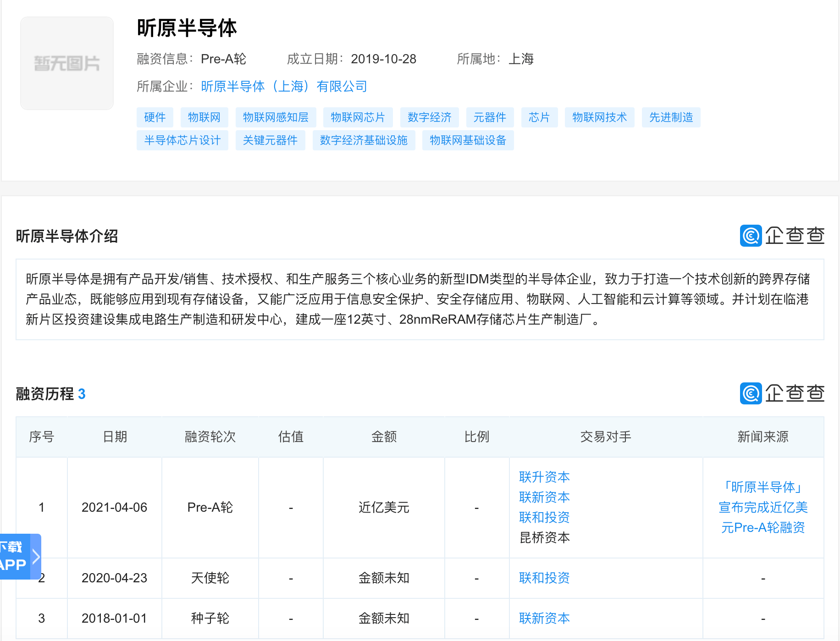This screenshot has height=641, width=840.
Task: Click the date cell 2021-04-06
Action: tap(115, 507)
